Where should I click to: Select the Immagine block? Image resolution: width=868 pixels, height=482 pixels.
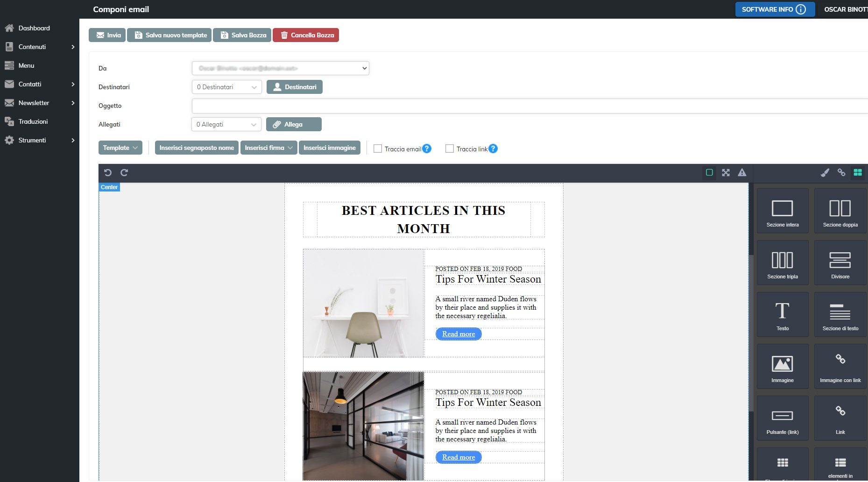click(783, 366)
